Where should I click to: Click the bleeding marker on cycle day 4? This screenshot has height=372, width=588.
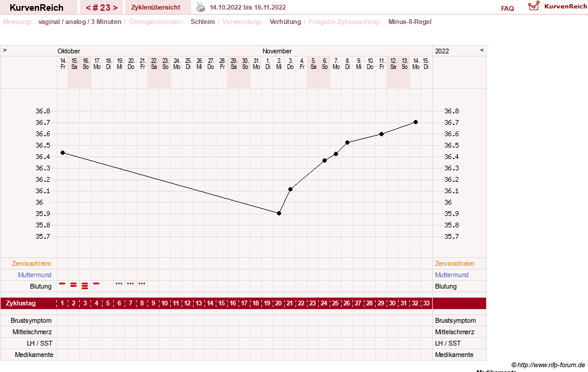coord(97,283)
